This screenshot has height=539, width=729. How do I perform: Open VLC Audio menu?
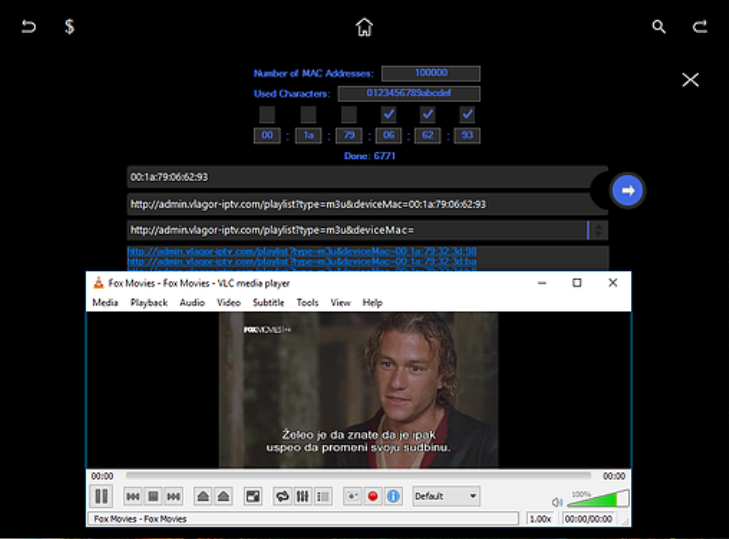tap(192, 303)
